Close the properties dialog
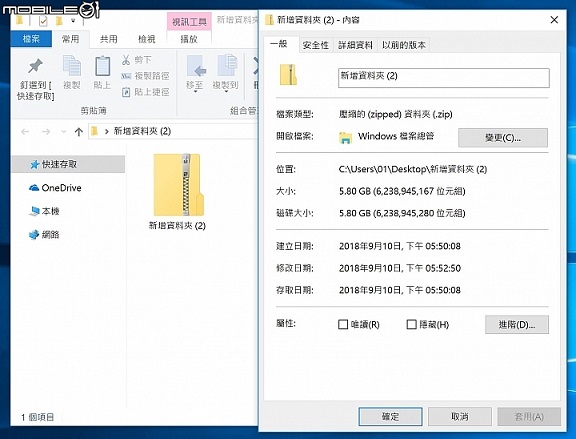The image size is (576, 439). pos(554,20)
